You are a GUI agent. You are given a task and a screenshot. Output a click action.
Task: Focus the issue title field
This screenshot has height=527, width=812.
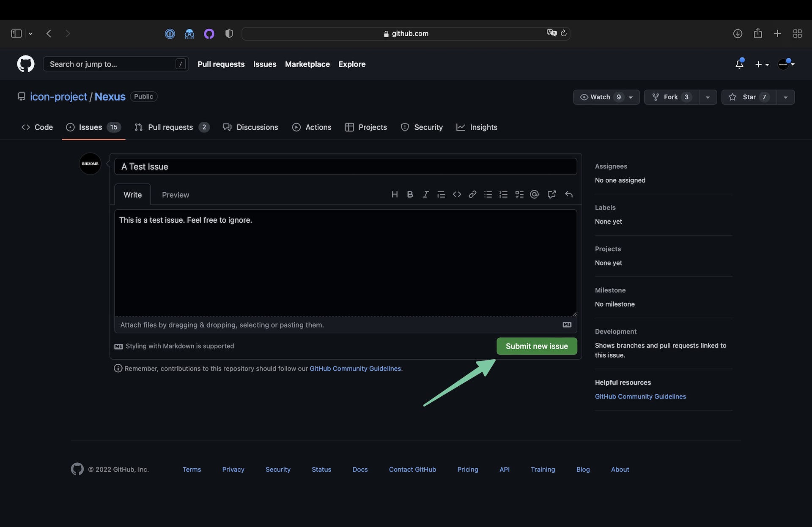pos(346,167)
